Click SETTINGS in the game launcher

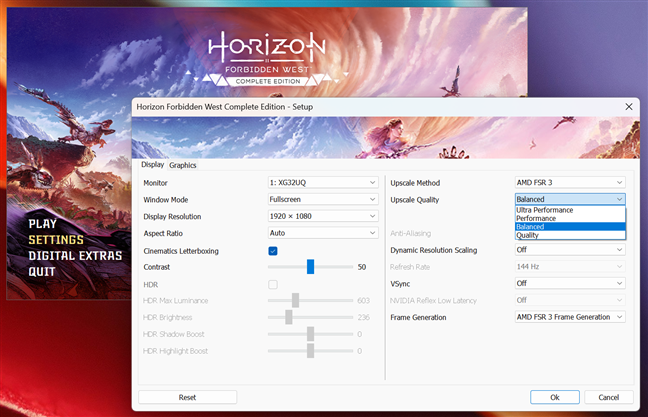coord(56,240)
